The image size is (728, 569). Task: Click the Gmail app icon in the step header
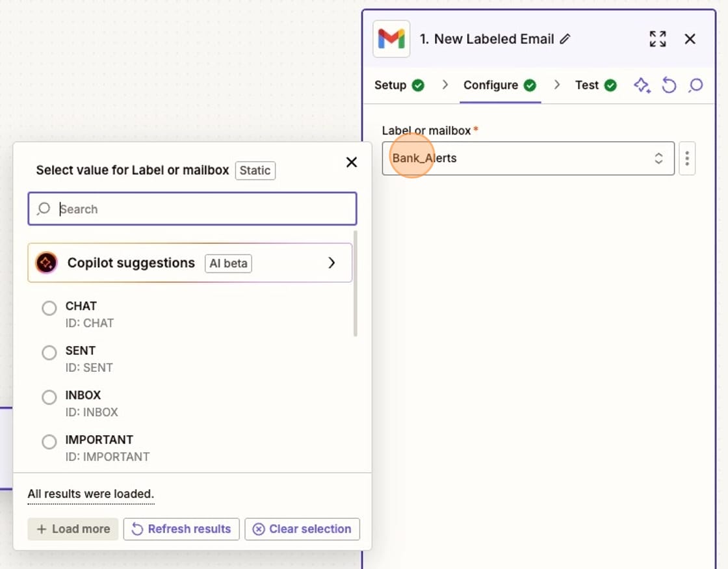coord(391,39)
